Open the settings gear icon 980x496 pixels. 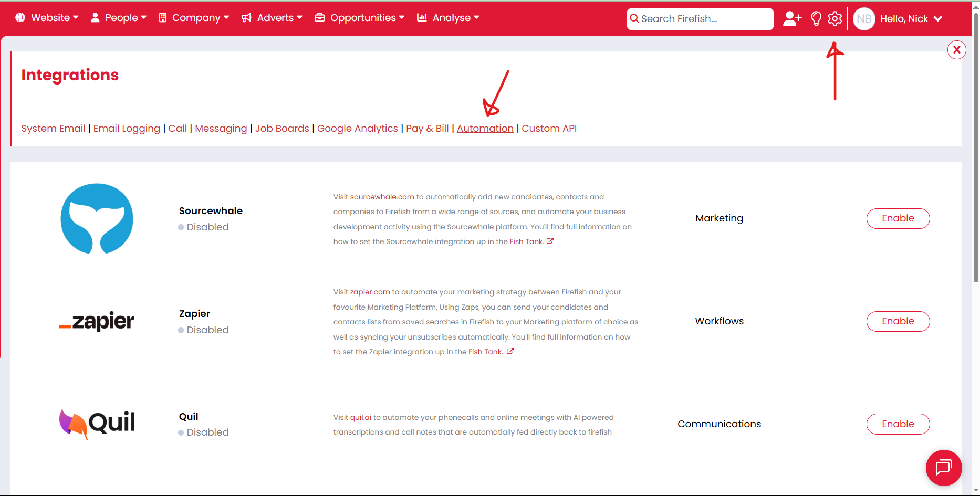pyautogui.click(x=835, y=19)
